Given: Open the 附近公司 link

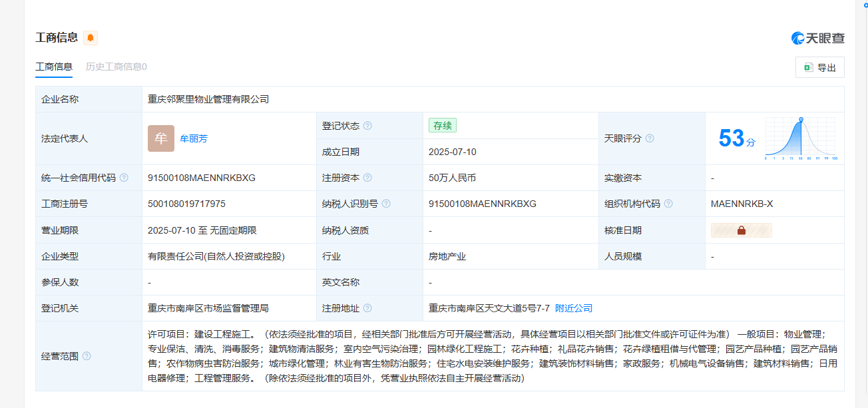Looking at the screenshot, I should (x=574, y=308).
